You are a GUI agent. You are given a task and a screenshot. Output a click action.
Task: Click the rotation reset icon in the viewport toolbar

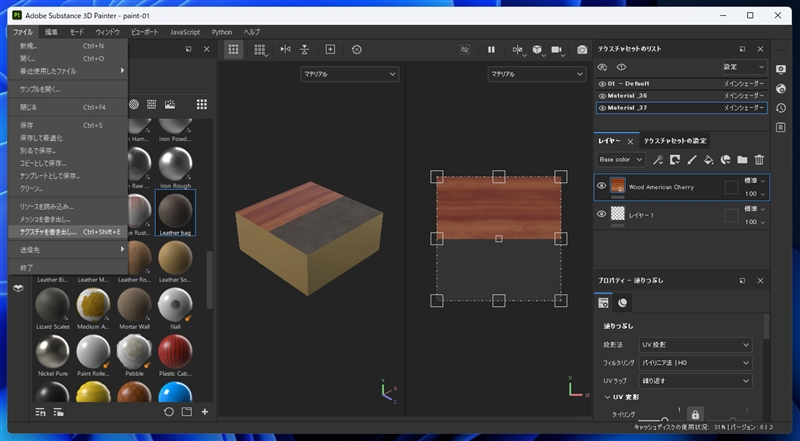coord(357,50)
